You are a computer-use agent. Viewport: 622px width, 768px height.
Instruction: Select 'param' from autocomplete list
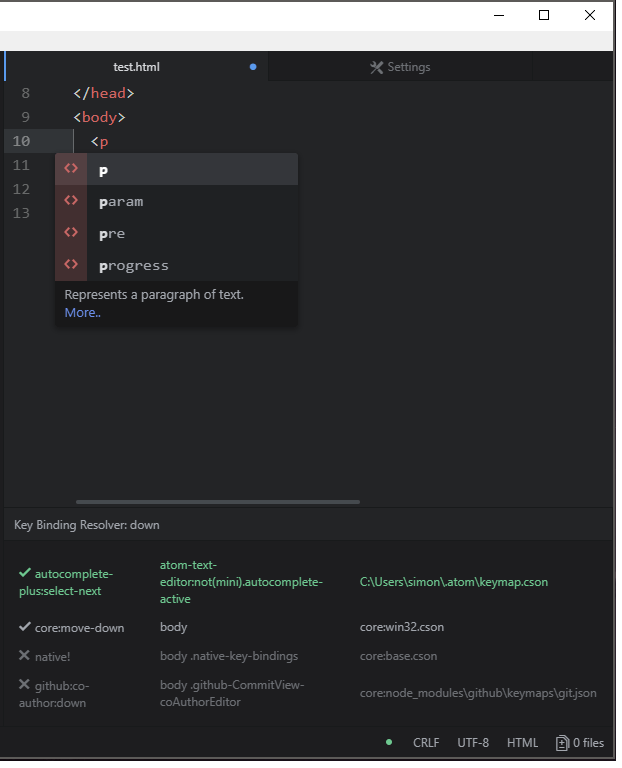tap(121, 201)
